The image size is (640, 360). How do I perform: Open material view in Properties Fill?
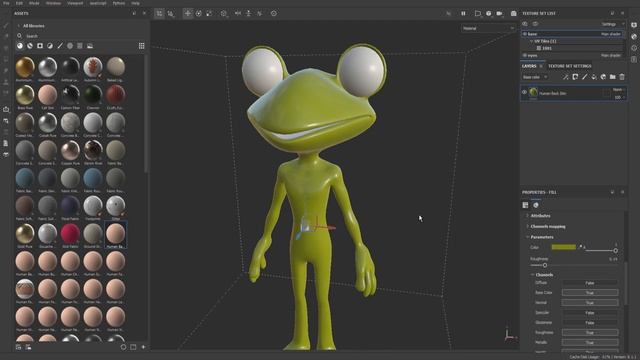pyautogui.click(x=536, y=205)
